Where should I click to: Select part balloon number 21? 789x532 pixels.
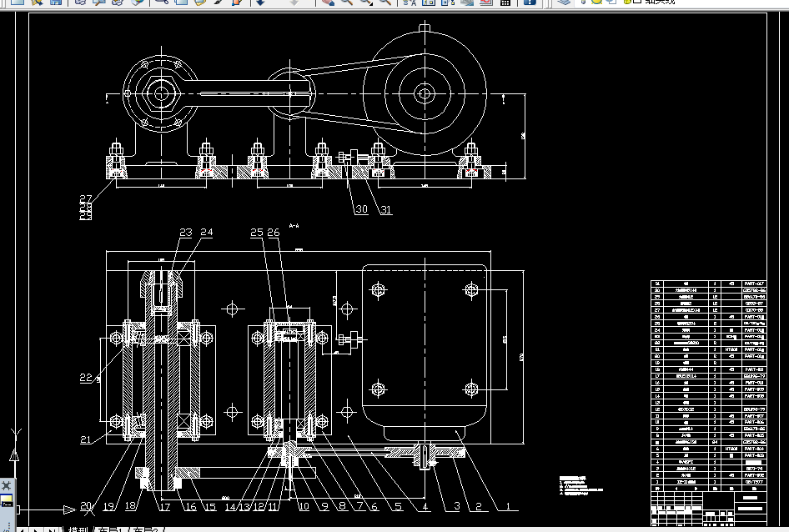click(86, 439)
